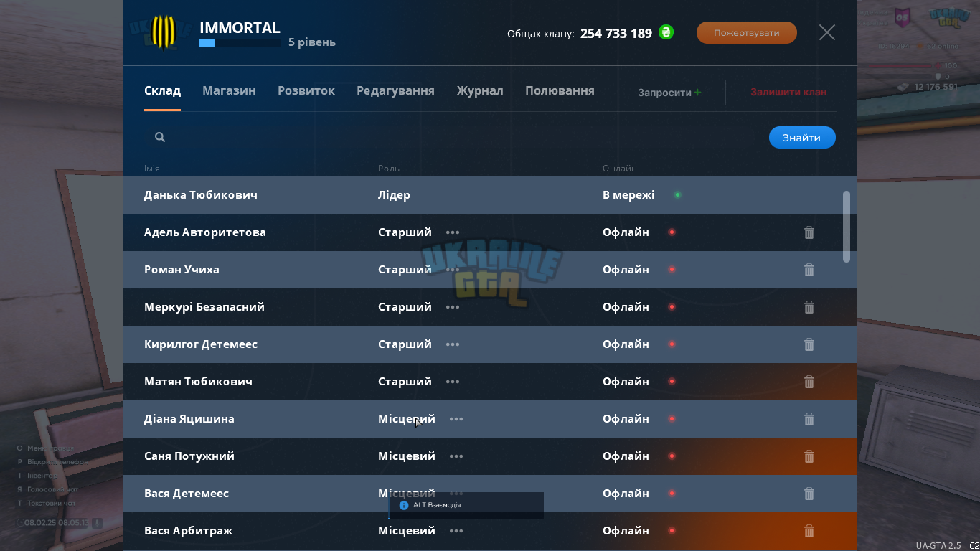The height and width of the screenshot is (551, 980).
Task: Click the member list scrollbar thumb
Action: click(x=847, y=226)
